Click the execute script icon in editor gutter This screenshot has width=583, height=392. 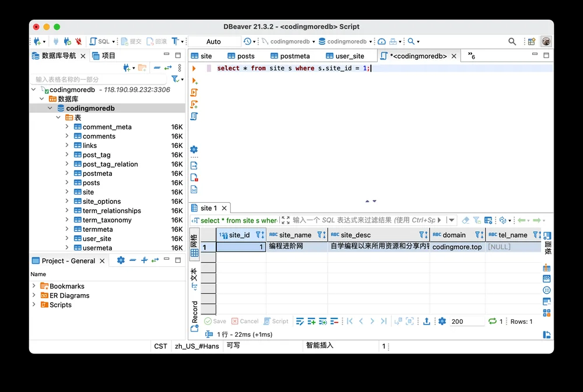(194, 93)
